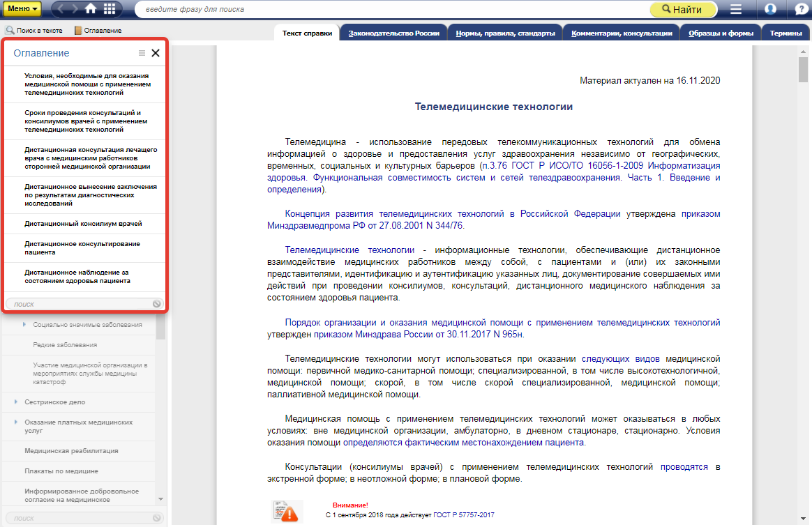Open the grid sections icon
812x527 pixels.
(x=110, y=9)
